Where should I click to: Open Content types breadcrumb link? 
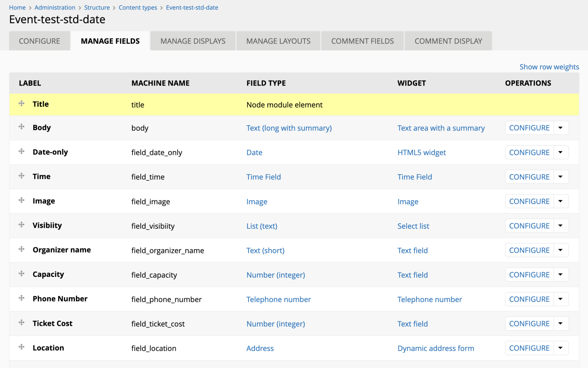pyautogui.click(x=138, y=7)
